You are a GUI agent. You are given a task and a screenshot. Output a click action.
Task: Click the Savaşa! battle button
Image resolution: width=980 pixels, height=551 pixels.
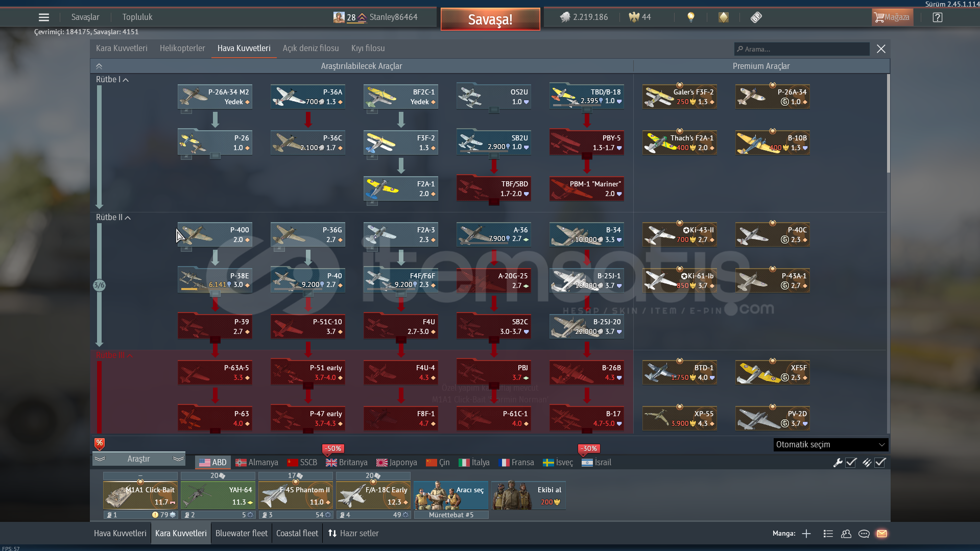click(x=490, y=19)
